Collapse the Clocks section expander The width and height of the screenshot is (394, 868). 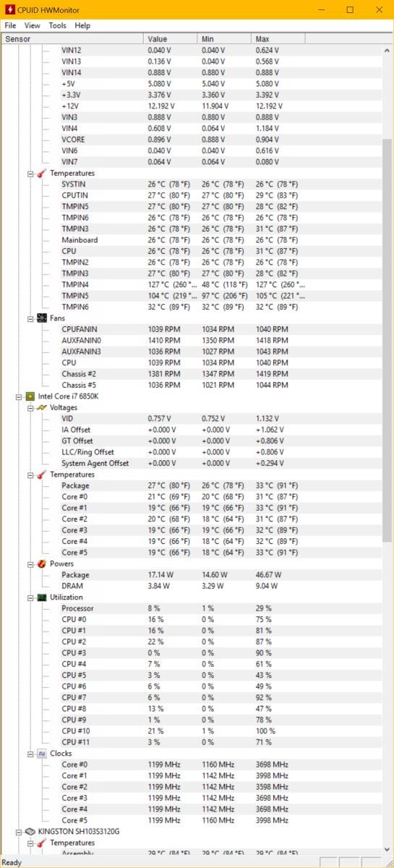30,754
